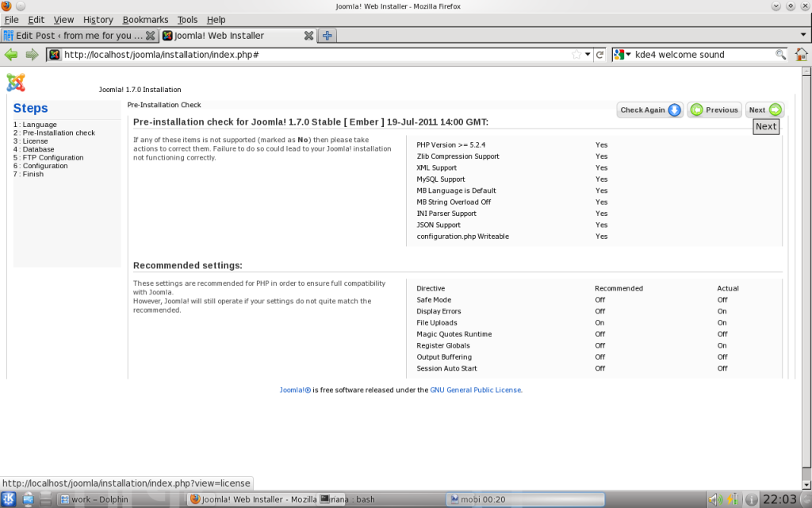Click the 'Recommended settings:' heading

187,265
